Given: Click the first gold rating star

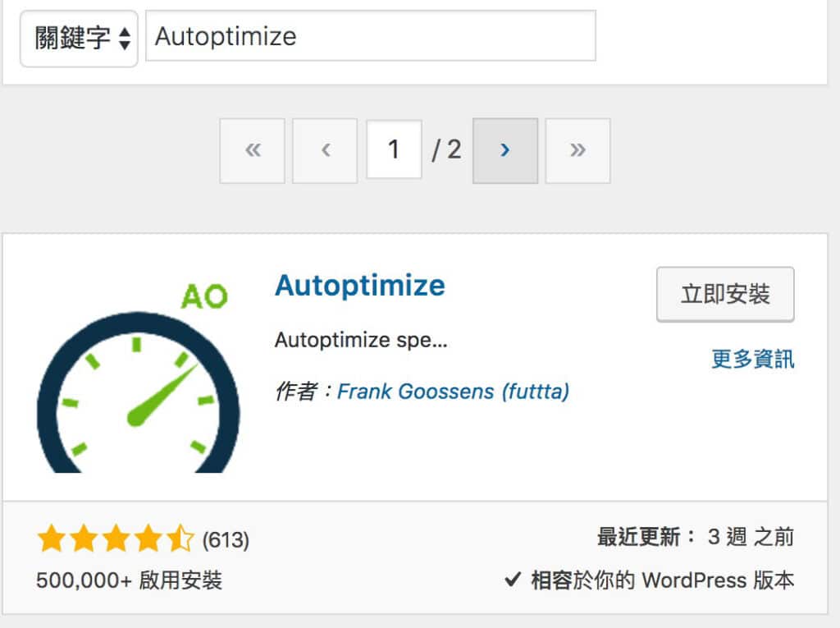Looking at the screenshot, I should [x=49, y=539].
